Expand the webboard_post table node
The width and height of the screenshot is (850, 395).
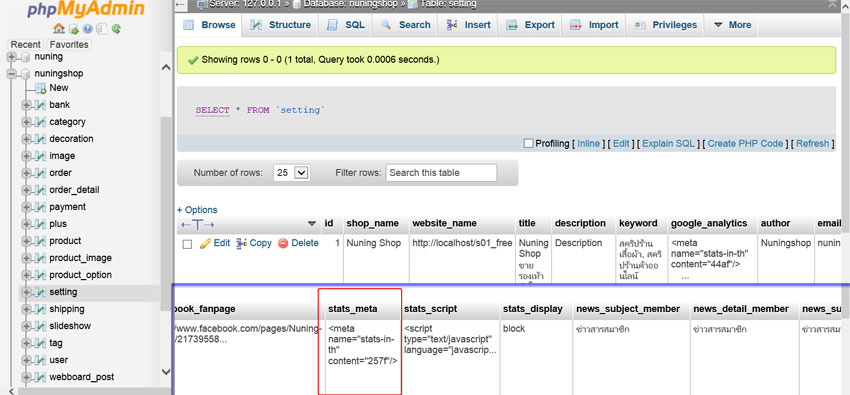pos(26,377)
